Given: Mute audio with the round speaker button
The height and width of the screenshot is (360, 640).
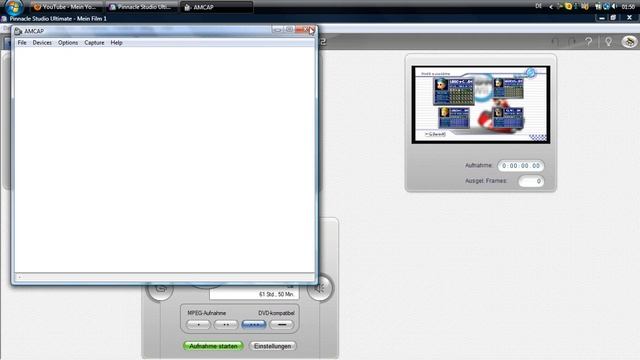Looking at the screenshot, I should click(320, 289).
